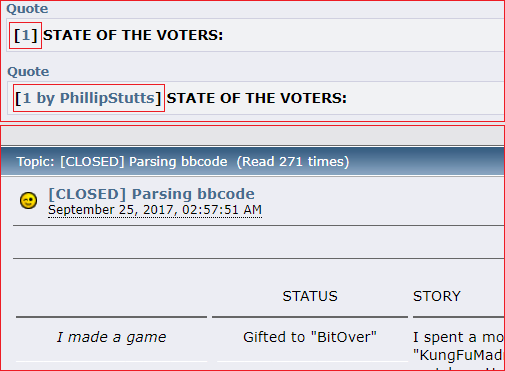Click the second "Quote" heading label

pos(28,72)
